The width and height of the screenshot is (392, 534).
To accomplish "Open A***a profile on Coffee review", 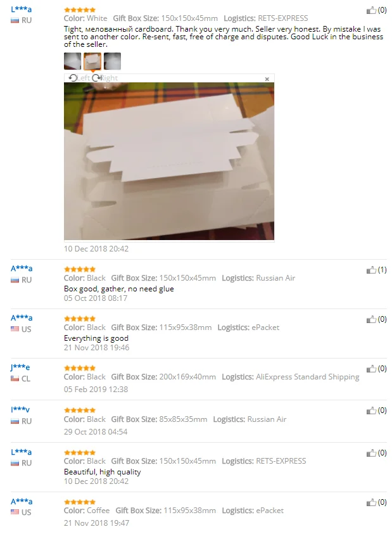I will point(22,502).
